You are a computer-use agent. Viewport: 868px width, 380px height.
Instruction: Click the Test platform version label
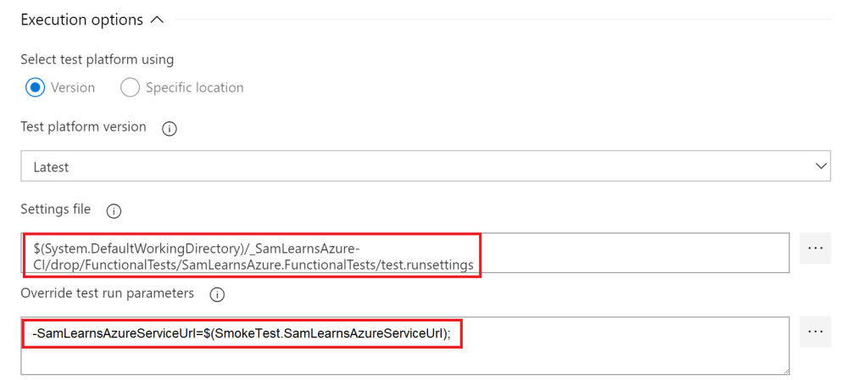[x=83, y=127]
